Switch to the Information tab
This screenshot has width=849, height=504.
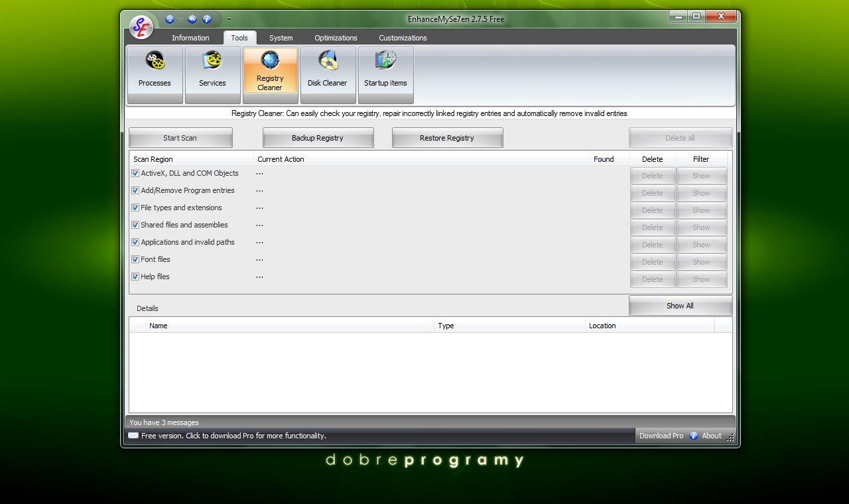[190, 38]
